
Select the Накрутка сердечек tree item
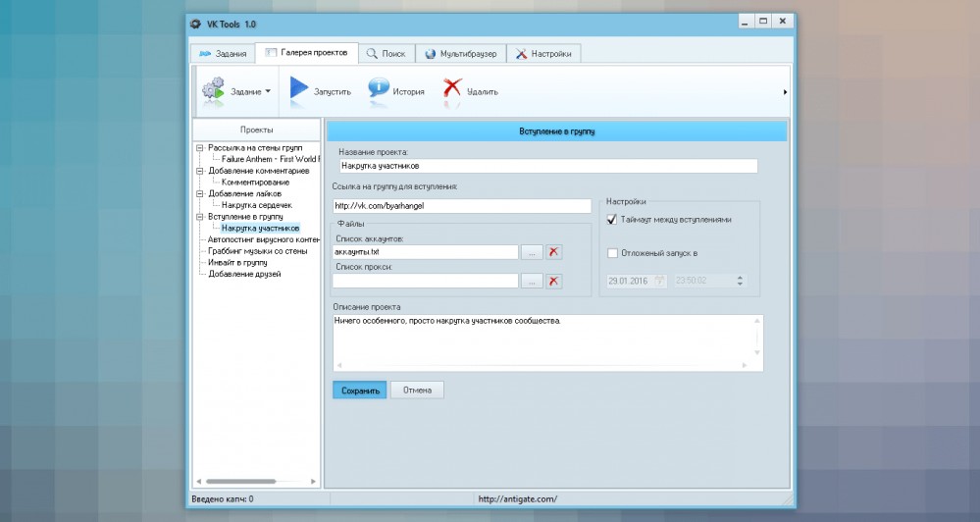click(257, 205)
